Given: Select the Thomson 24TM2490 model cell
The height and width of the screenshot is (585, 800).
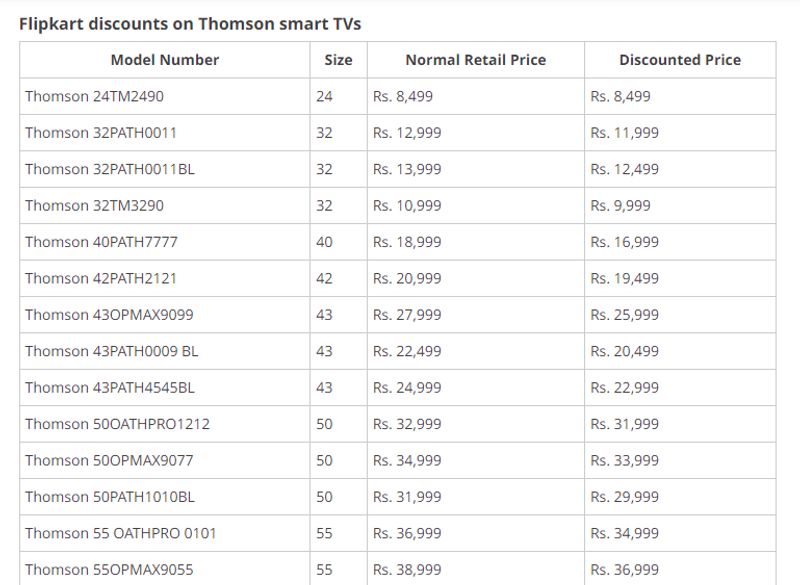Looking at the screenshot, I should click(94, 97).
